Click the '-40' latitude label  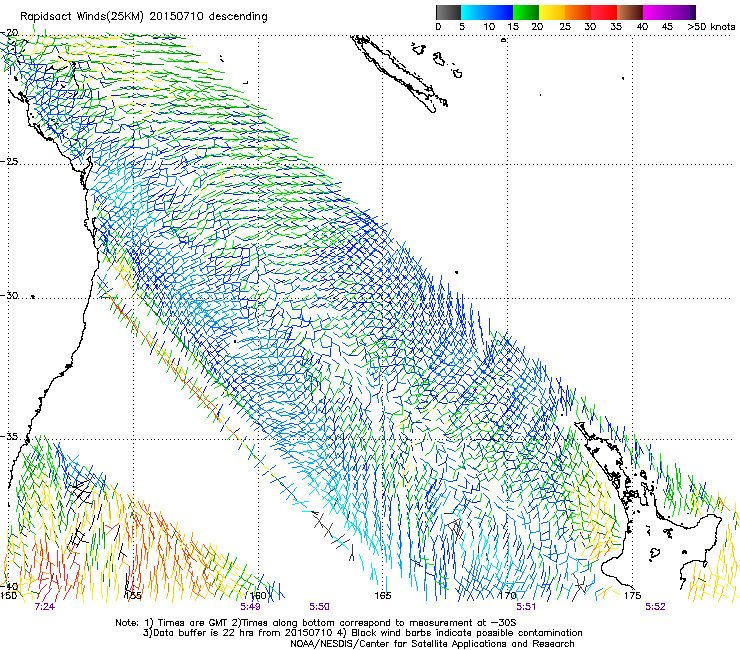[10, 586]
